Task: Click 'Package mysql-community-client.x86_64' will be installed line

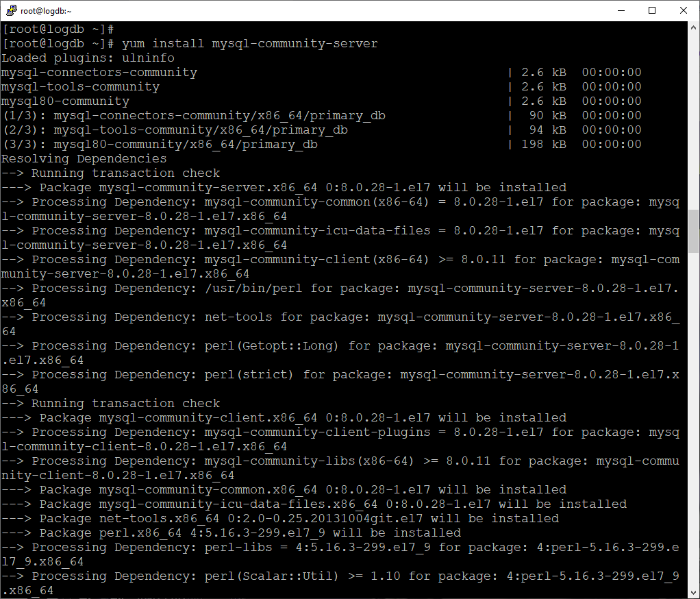Action: (284, 417)
